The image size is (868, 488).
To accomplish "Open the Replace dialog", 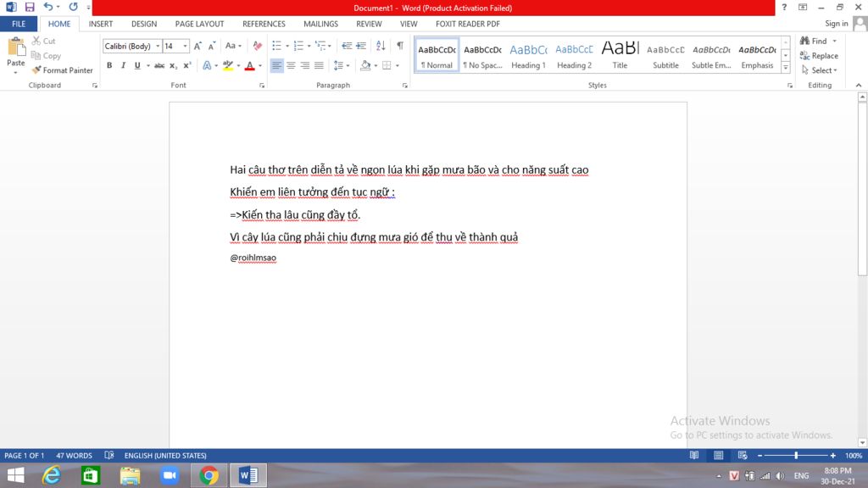I will [x=819, y=55].
